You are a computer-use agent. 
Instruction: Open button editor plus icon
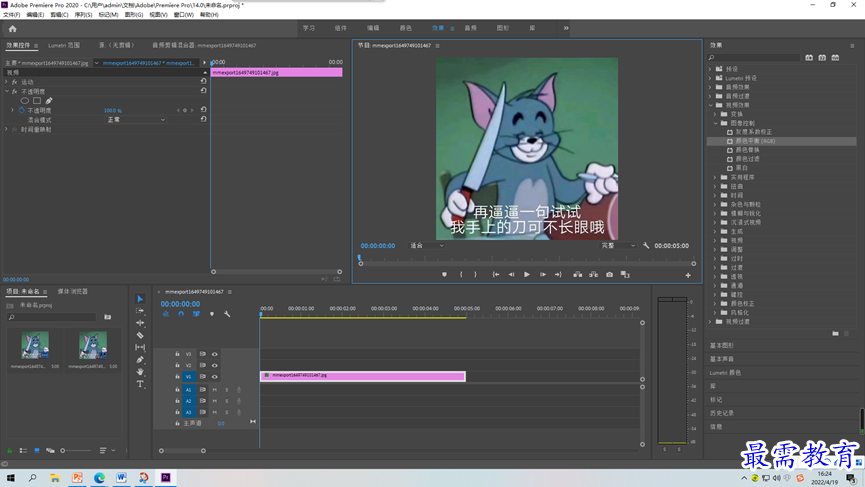click(x=688, y=275)
